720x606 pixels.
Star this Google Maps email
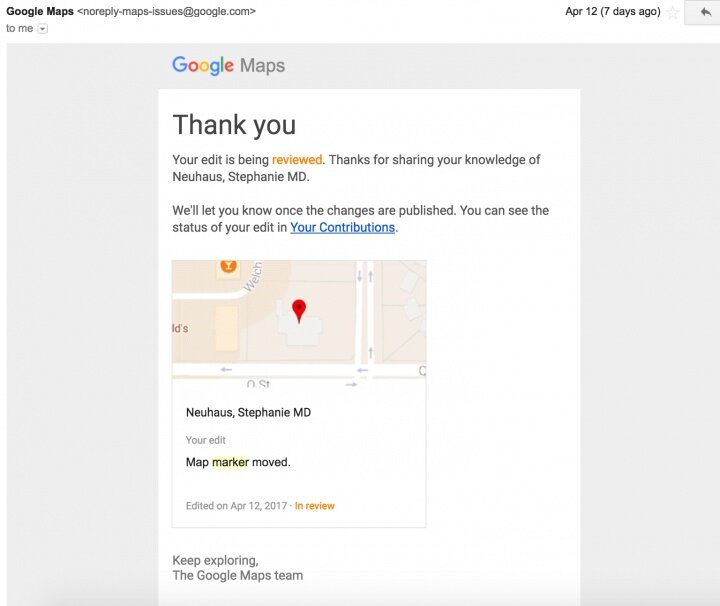673,12
